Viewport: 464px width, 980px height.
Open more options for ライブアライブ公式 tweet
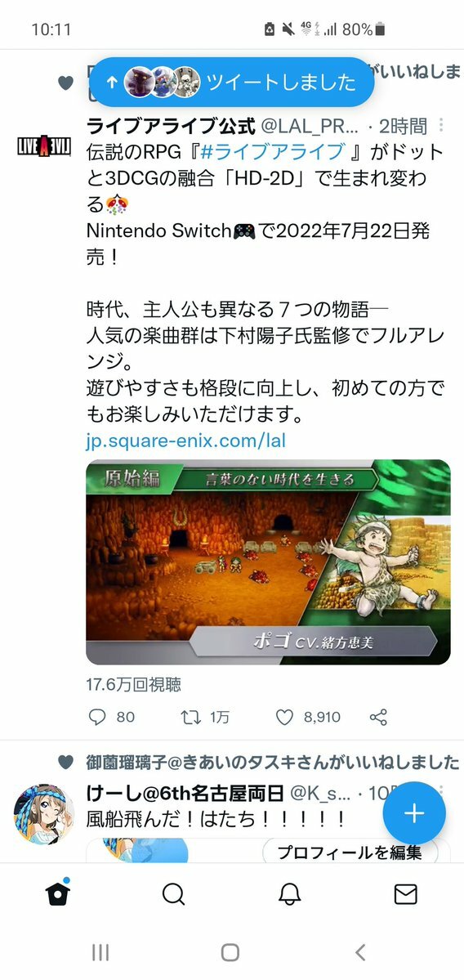tap(441, 125)
